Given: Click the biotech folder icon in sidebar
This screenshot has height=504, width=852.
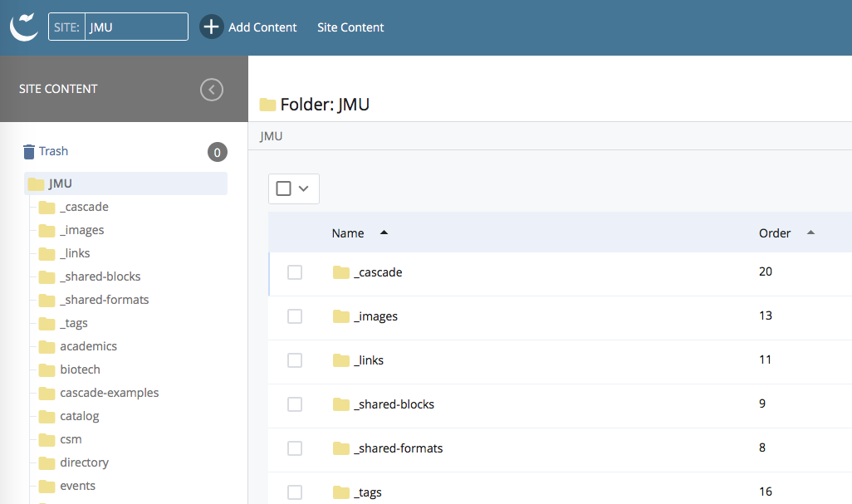Looking at the screenshot, I should click(x=47, y=369).
